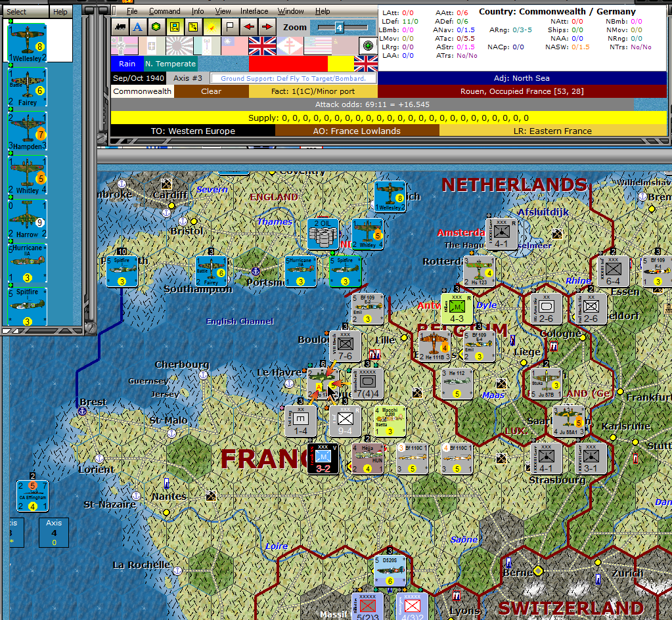Click the He 111B bomber counter in Belgium
The image size is (672, 620).
point(435,346)
